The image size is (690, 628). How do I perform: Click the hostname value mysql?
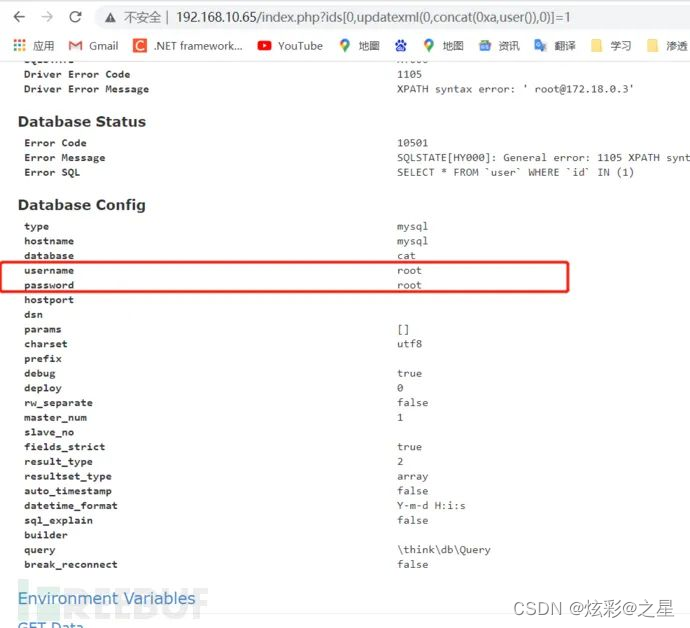click(412, 241)
